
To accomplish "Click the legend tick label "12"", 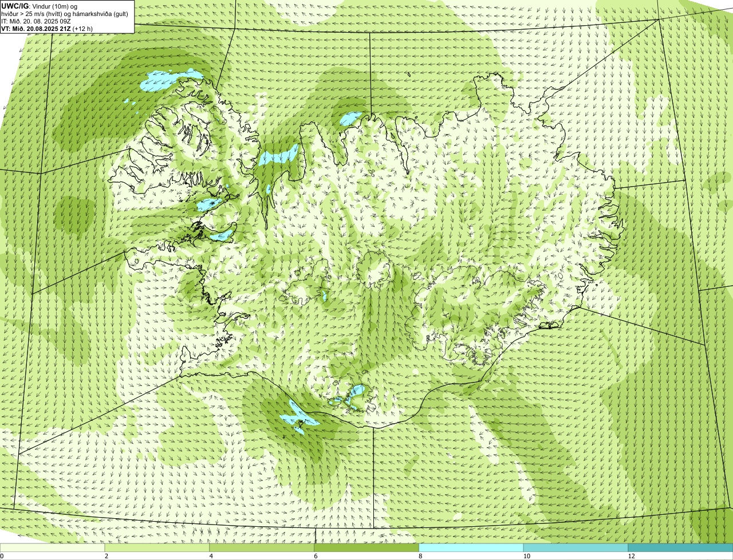I will [631, 556].
